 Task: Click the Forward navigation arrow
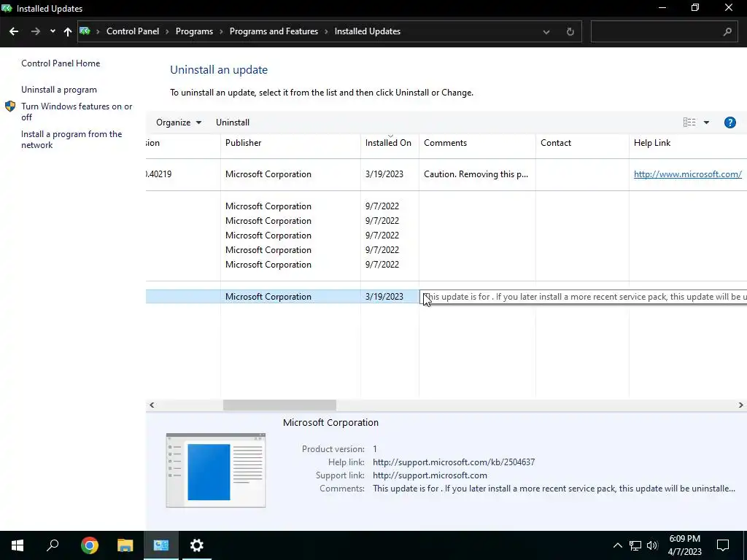[35, 31]
